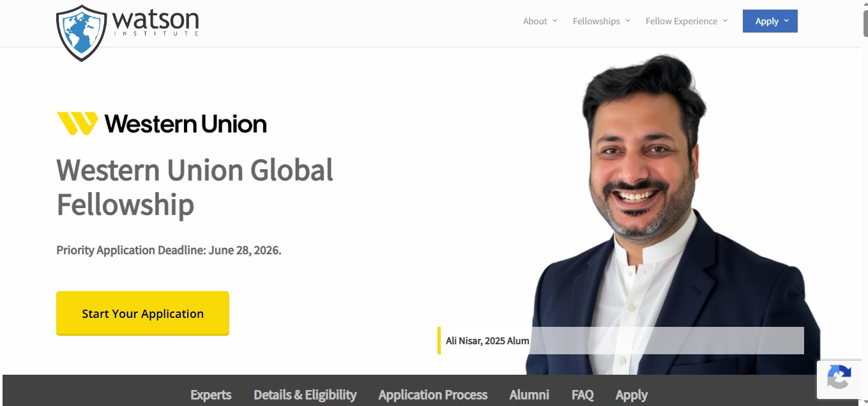Open the Fellow Experience dropdown chevron
The width and height of the screenshot is (868, 406).
725,20
